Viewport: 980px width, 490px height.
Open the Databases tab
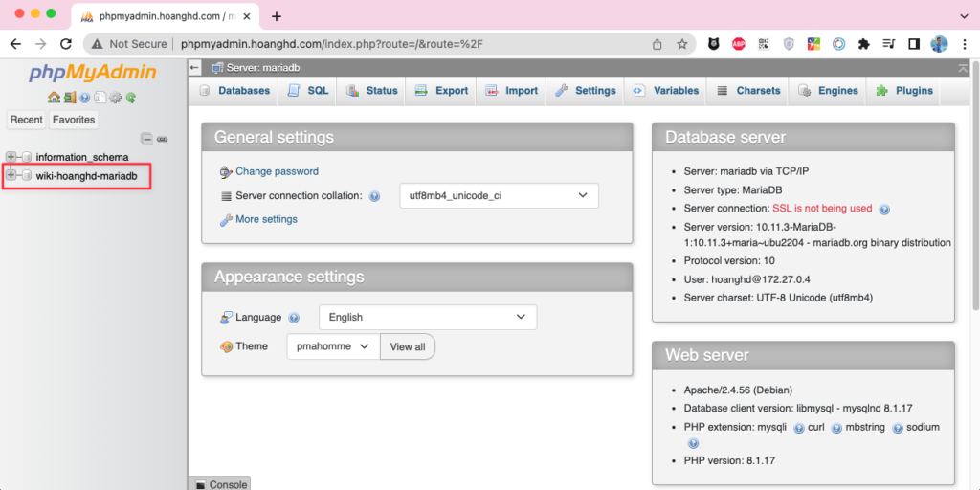click(x=235, y=91)
